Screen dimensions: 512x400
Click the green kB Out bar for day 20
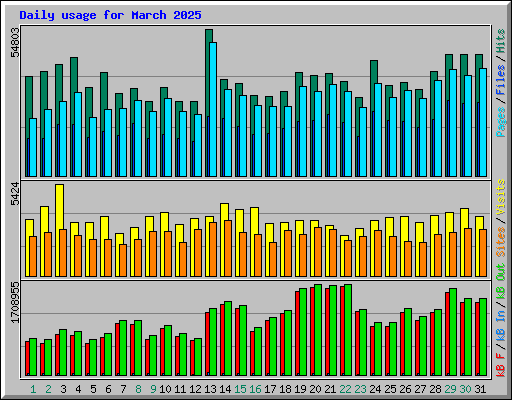[318, 330]
